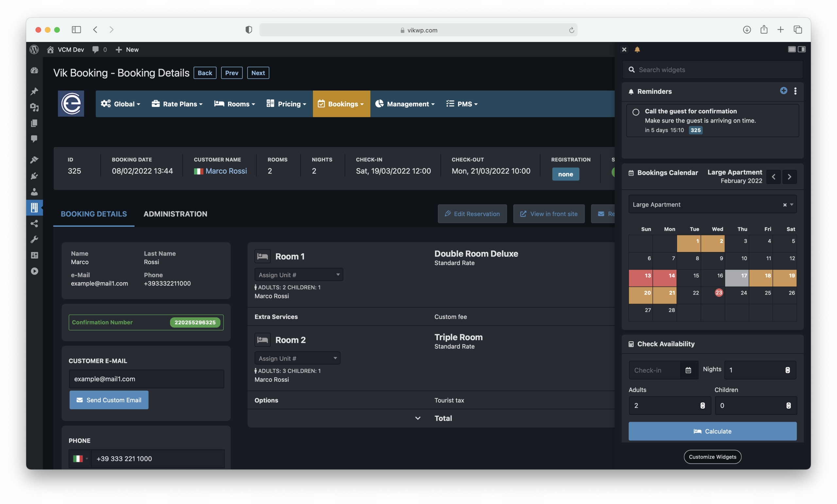The height and width of the screenshot is (504, 837).
Task: Open Room 2 Assign Unit dropdown
Action: (297, 358)
